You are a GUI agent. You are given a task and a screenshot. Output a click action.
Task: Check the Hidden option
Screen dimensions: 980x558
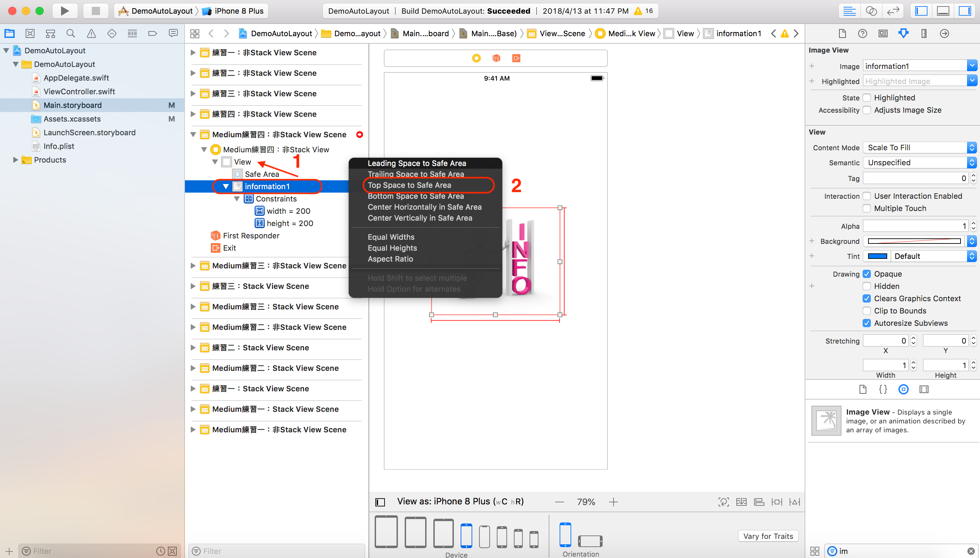click(867, 286)
